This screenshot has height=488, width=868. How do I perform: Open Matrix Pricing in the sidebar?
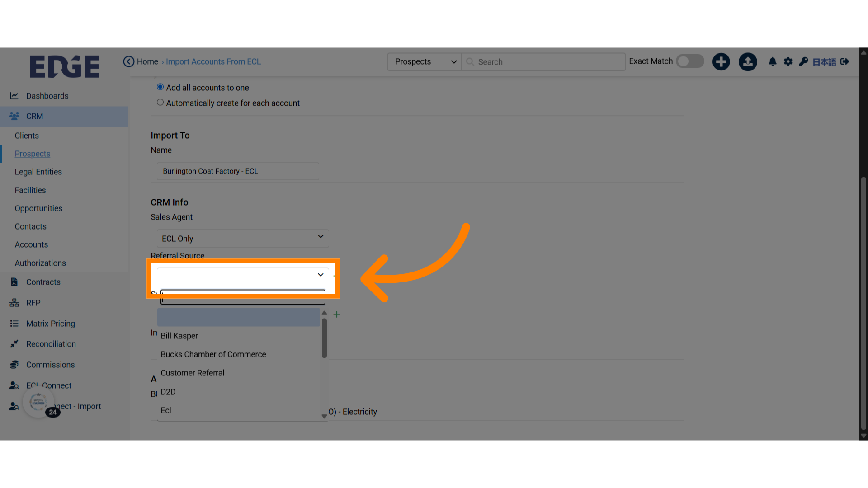(51, 324)
